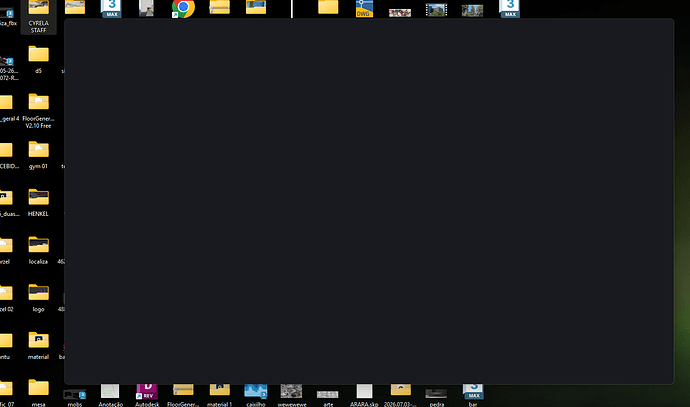Select the ARARA.skp file
This screenshot has width=690, height=407.
point(364,391)
